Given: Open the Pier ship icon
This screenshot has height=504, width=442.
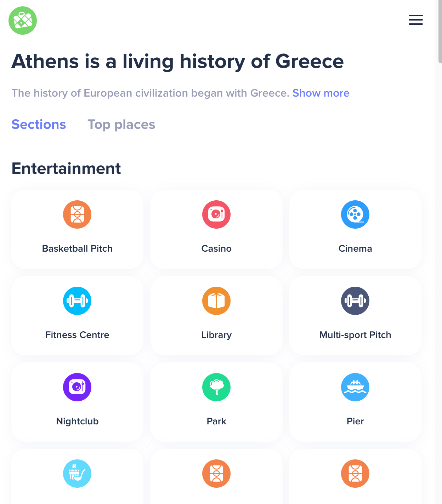Looking at the screenshot, I should 355,387.
